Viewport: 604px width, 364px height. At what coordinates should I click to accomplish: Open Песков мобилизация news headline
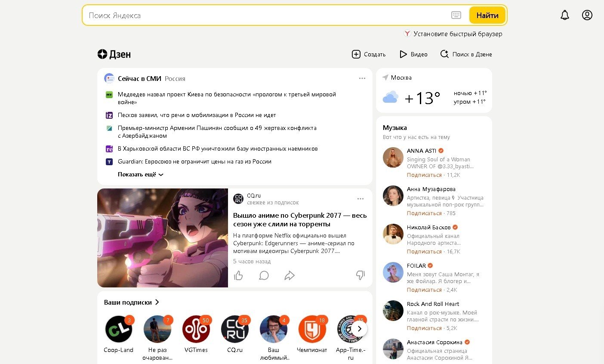[x=197, y=115]
